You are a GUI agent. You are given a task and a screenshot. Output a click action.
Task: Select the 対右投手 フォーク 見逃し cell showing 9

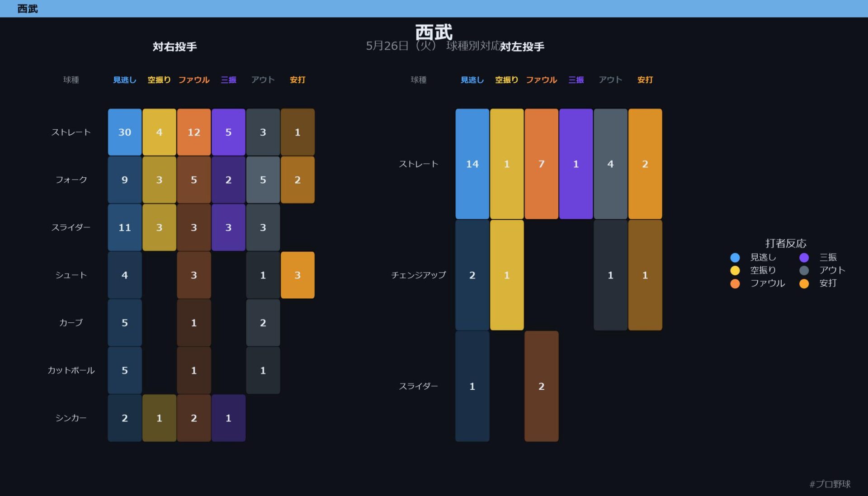tap(125, 180)
